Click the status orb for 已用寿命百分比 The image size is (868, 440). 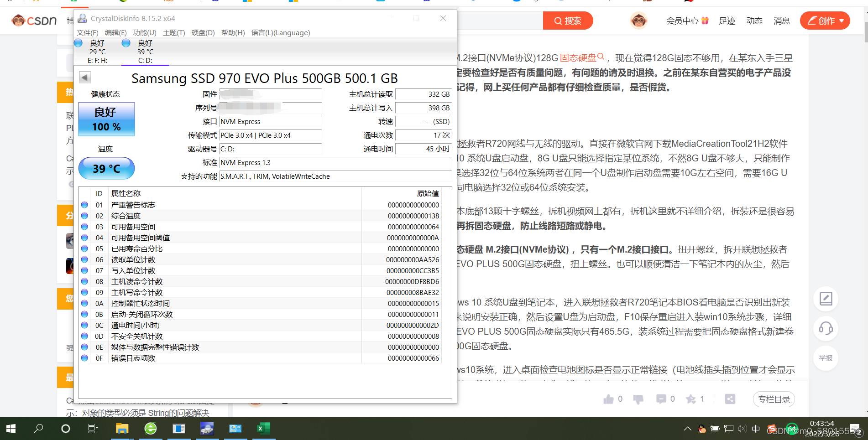tap(84, 248)
